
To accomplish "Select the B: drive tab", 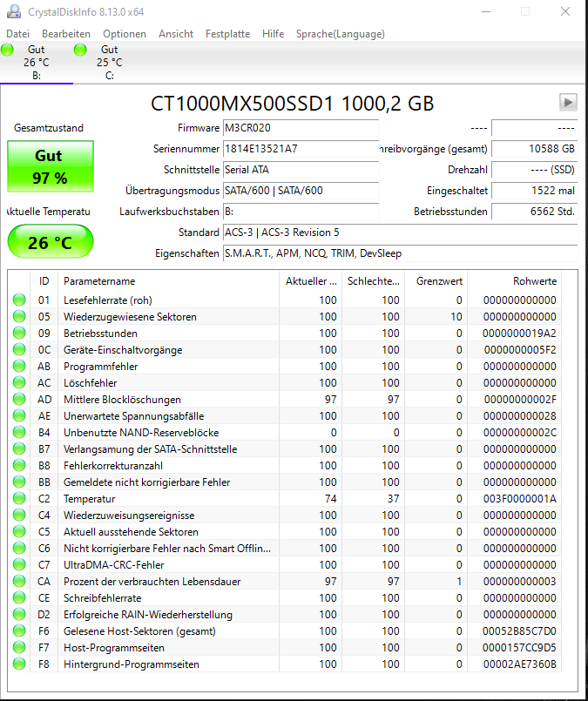I will (x=37, y=63).
